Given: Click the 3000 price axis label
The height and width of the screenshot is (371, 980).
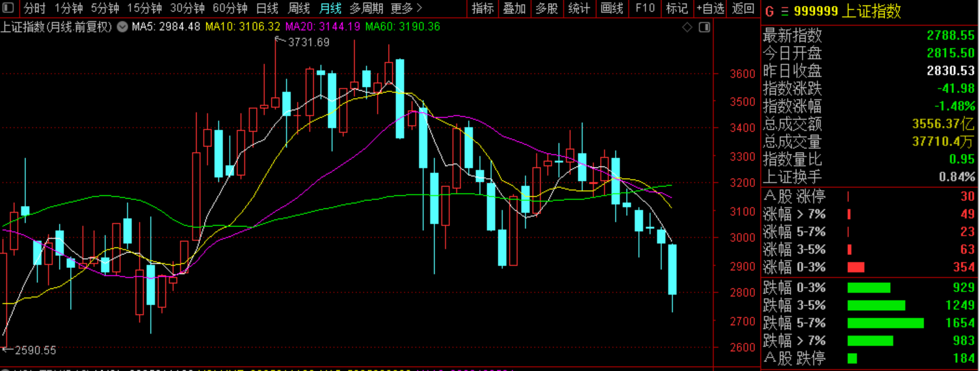Looking at the screenshot, I should tap(743, 238).
